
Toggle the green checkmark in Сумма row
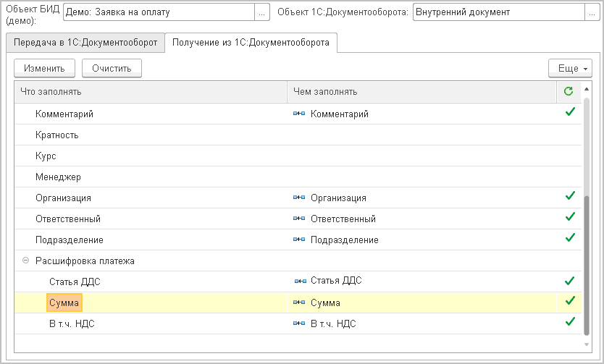(x=569, y=301)
